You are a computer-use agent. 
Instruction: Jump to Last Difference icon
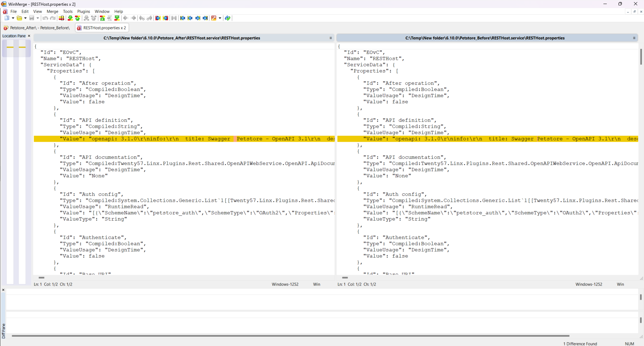[117, 18]
